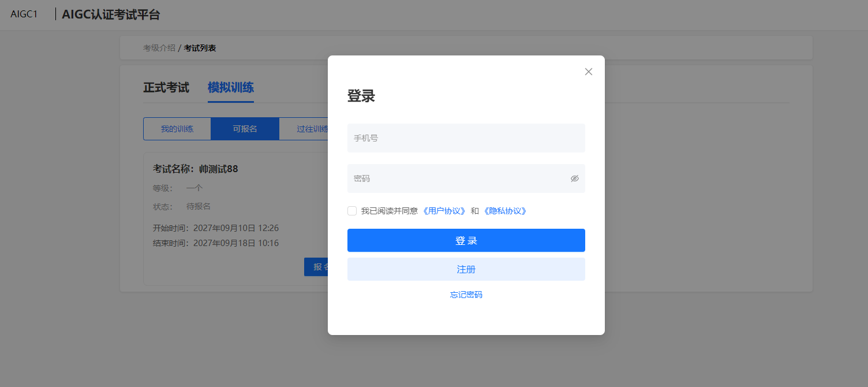Click the 手机号 phone number input field
This screenshot has height=387, width=868.
466,138
